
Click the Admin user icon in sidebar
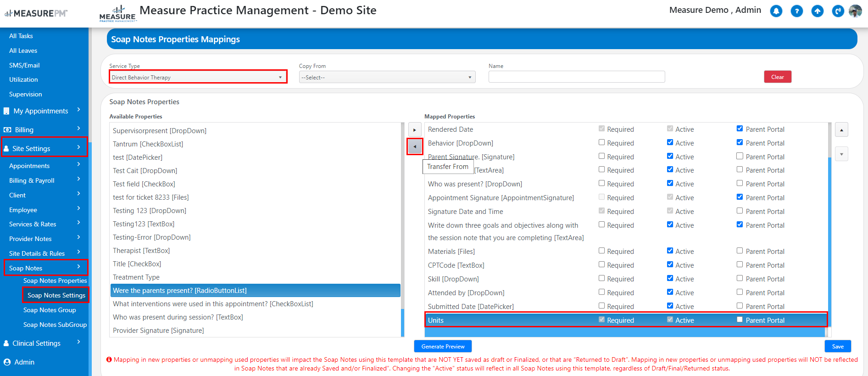click(x=7, y=362)
